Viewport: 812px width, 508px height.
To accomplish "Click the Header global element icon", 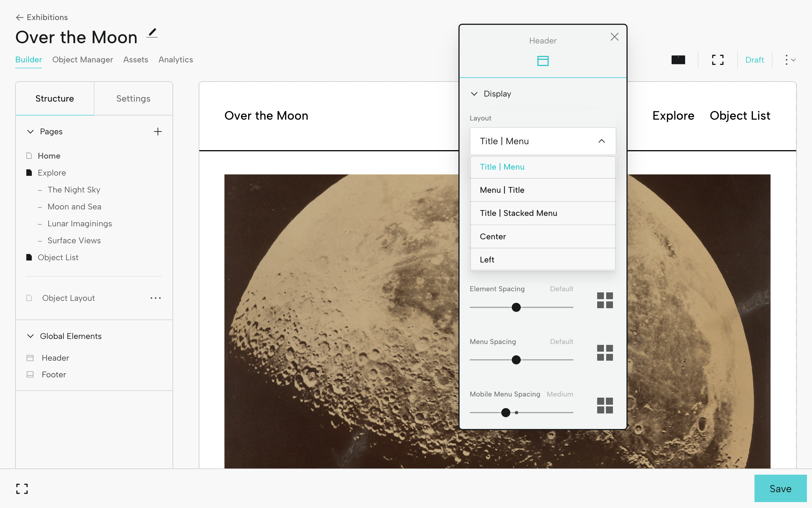I will [30, 358].
